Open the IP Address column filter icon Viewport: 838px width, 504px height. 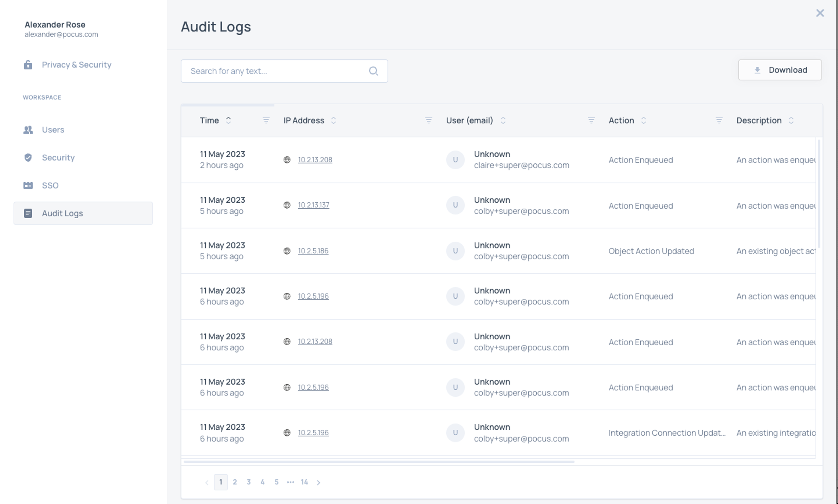tap(429, 121)
